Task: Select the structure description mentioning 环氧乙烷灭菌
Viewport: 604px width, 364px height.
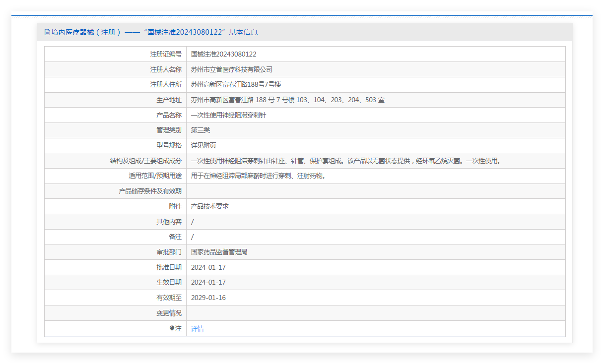Action: (346, 161)
